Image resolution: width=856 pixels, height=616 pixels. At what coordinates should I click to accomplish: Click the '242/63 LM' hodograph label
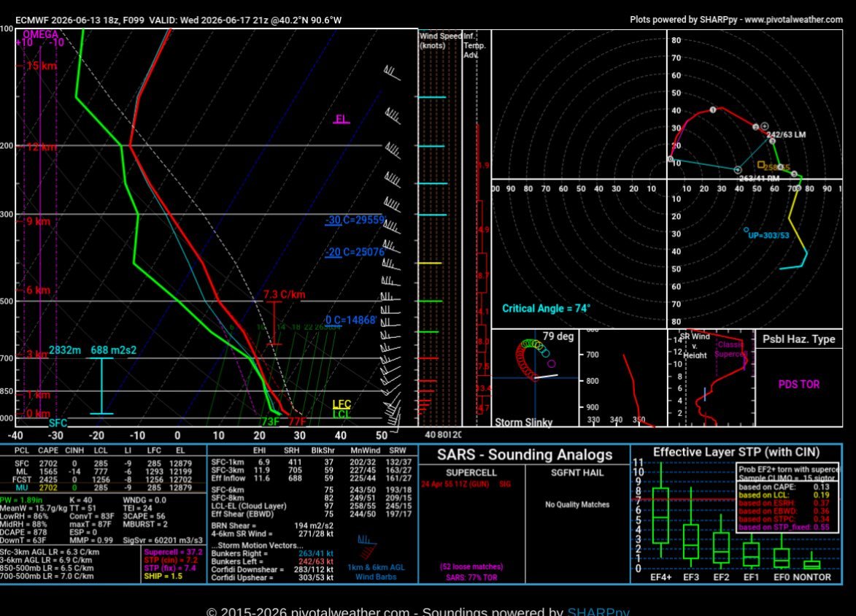pos(786,134)
